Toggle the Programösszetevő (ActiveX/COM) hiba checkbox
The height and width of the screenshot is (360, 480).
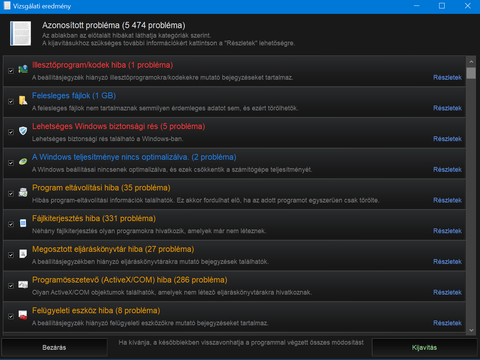click(11, 286)
